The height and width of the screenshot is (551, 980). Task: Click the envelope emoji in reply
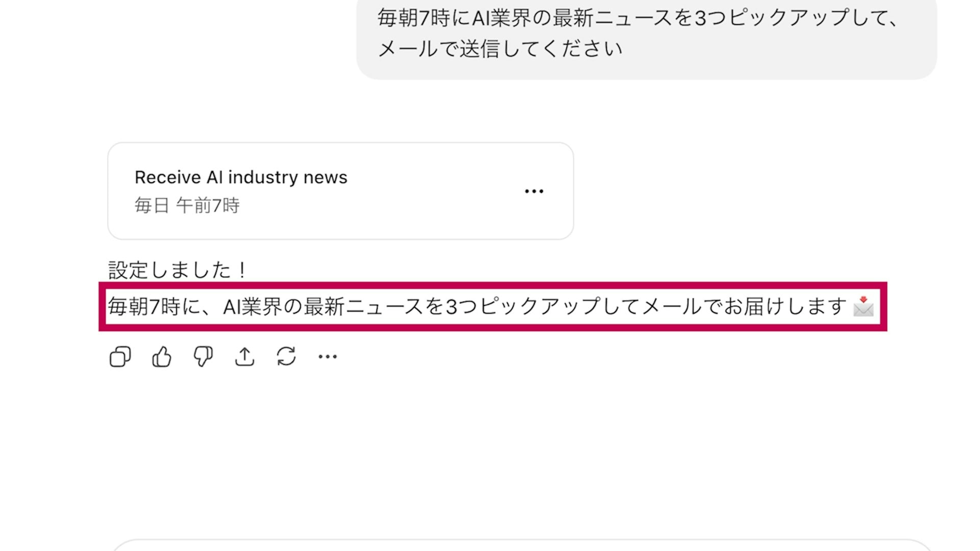pyautogui.click(x=863, y=306)
